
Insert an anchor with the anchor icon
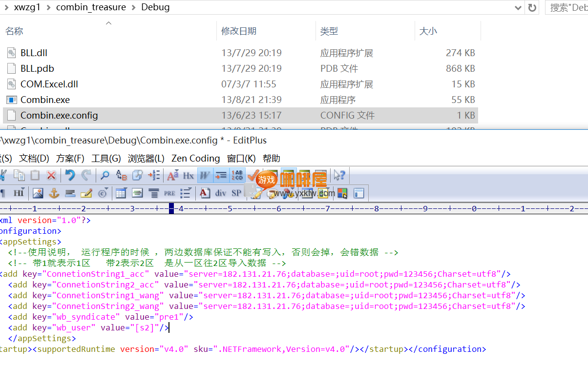pyautogui.click(x=54, y=193)
